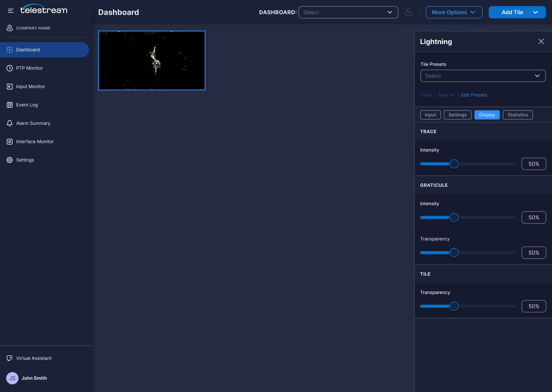
Task: Click the Tile Transparency 50% value field
Action: pos(534,306)
